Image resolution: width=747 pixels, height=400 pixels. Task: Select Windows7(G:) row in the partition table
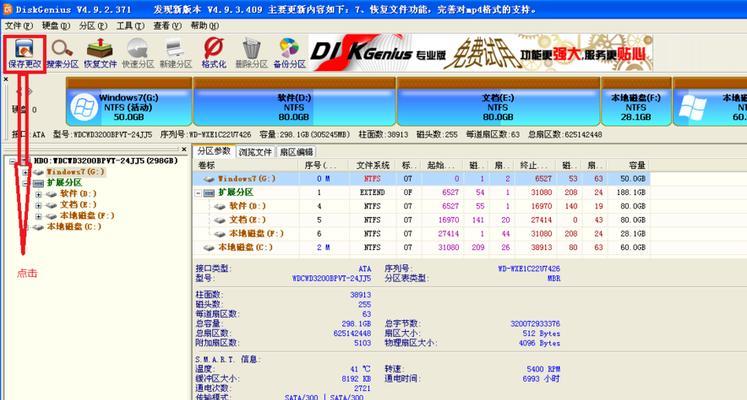[x=422, y=179]
